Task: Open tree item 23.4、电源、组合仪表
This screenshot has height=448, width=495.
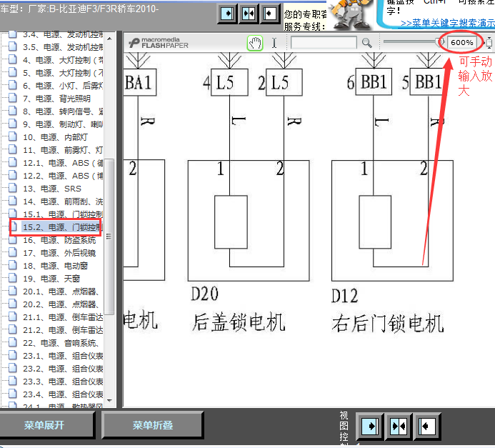Action: [x=63, y=394]
